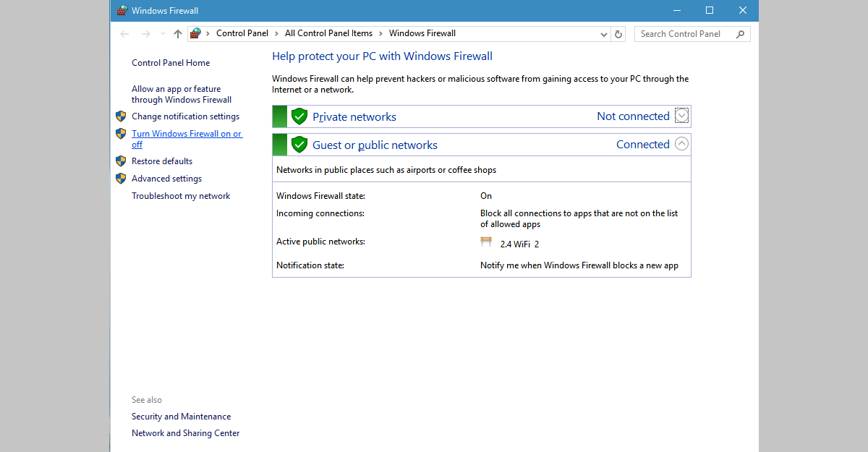This screenshot has width=868, height=452.
Task: Click the bench icon beside 2.4 WiFi 2
Action: 486,242
